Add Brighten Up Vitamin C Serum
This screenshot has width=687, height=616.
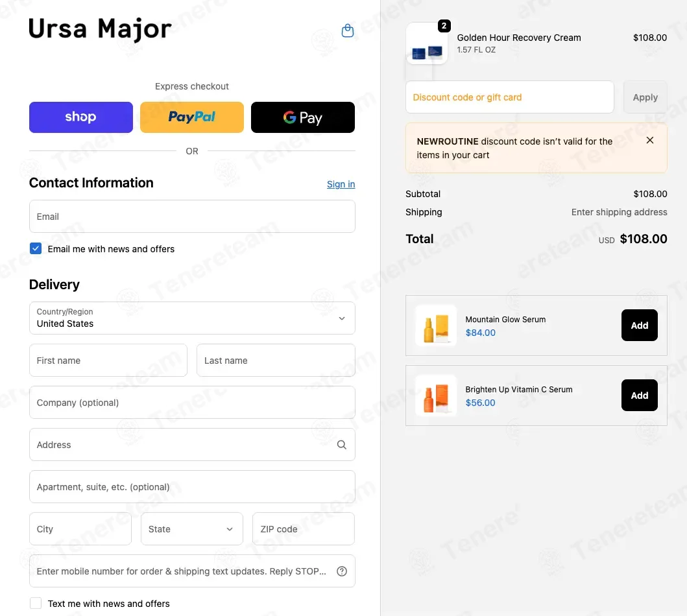pos(639,396)
